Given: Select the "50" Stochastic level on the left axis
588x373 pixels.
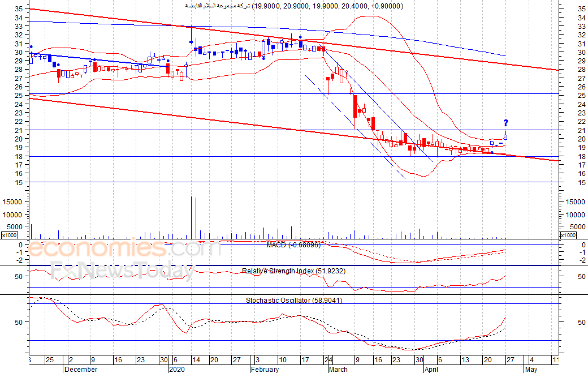Looking at the screenshot, I should [x=19, y=322].
